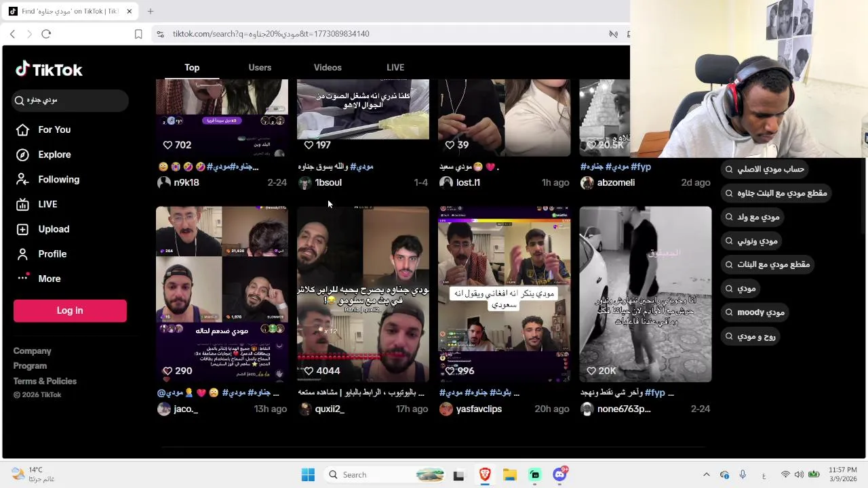Show hidden tray icons chevron
Viewport: 868px width, 488px height.
[706, 474]
